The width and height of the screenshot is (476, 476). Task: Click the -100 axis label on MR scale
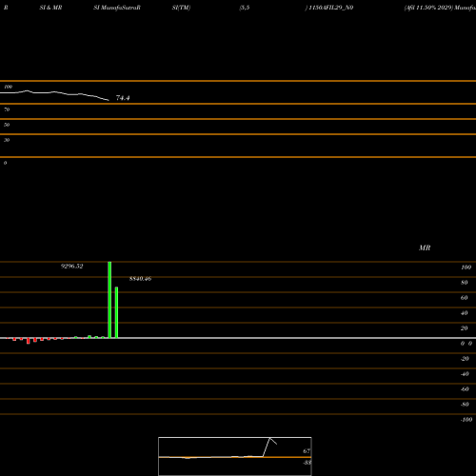466,420
